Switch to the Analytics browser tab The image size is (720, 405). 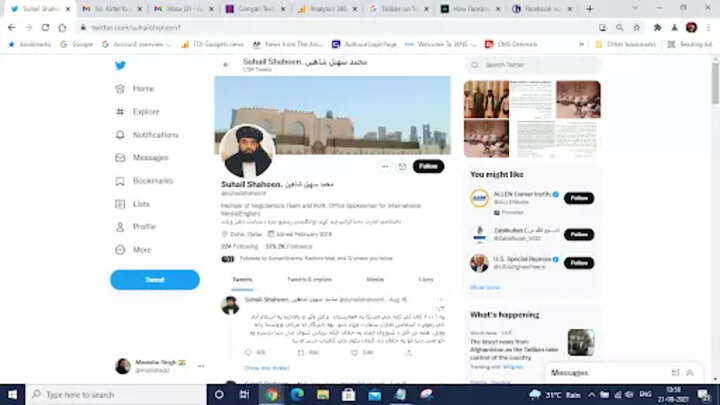326,9
